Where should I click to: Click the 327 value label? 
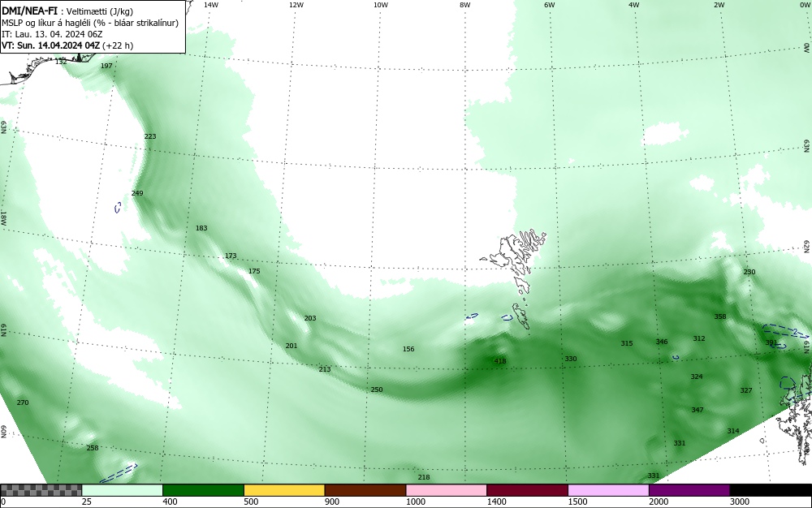click(x=745, y=390)
